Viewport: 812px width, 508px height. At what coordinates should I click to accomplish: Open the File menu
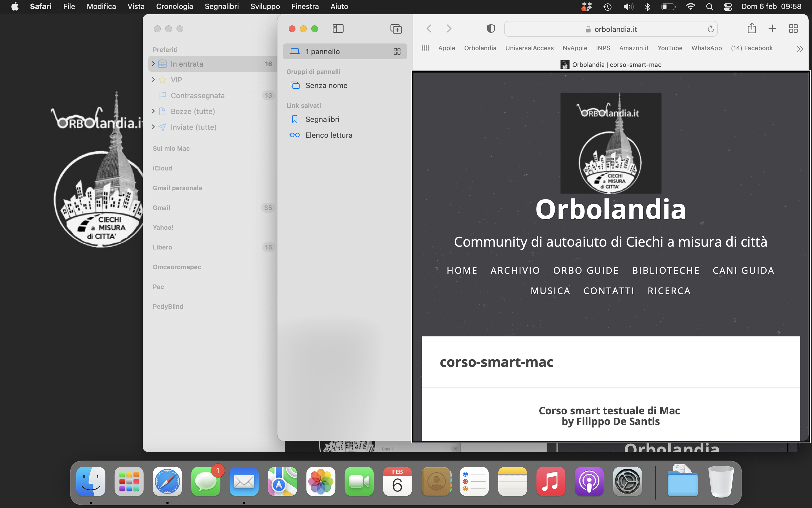pyautogui.click(x=69, y=6)
